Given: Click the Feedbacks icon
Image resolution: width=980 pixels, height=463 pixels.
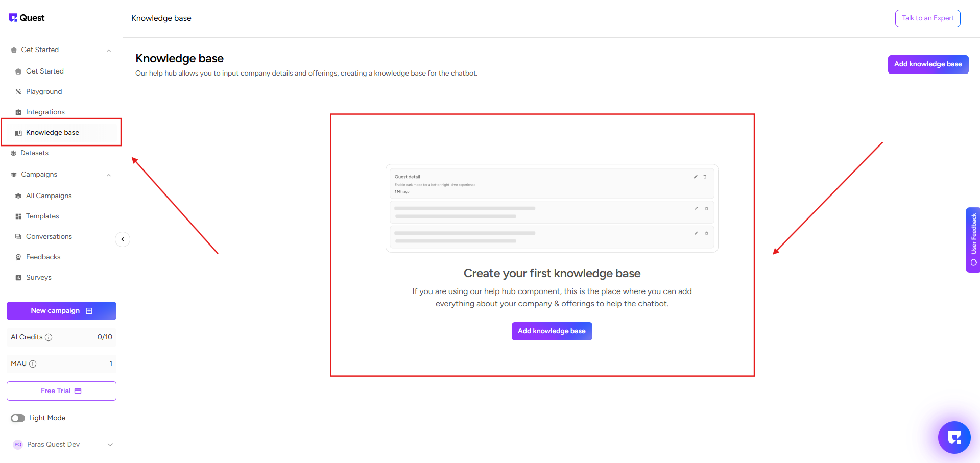Looking at the screenshot, I should 18,257.
